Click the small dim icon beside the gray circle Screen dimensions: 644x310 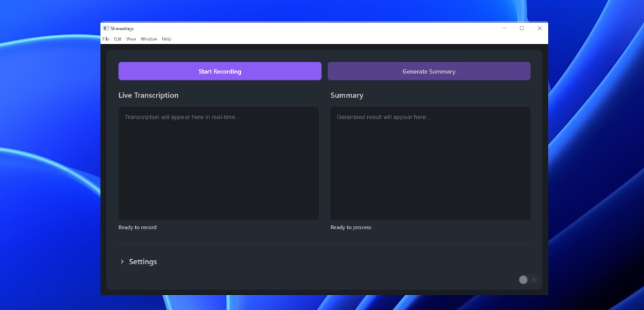(533, 280)
